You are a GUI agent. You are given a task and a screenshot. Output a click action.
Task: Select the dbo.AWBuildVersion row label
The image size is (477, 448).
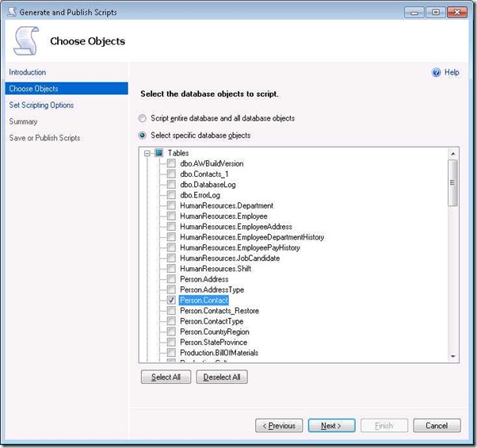pyautogui.click(x=212, y=163)
